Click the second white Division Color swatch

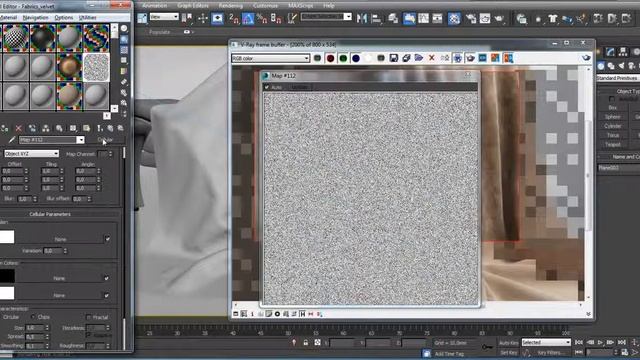tap(7, 293)
